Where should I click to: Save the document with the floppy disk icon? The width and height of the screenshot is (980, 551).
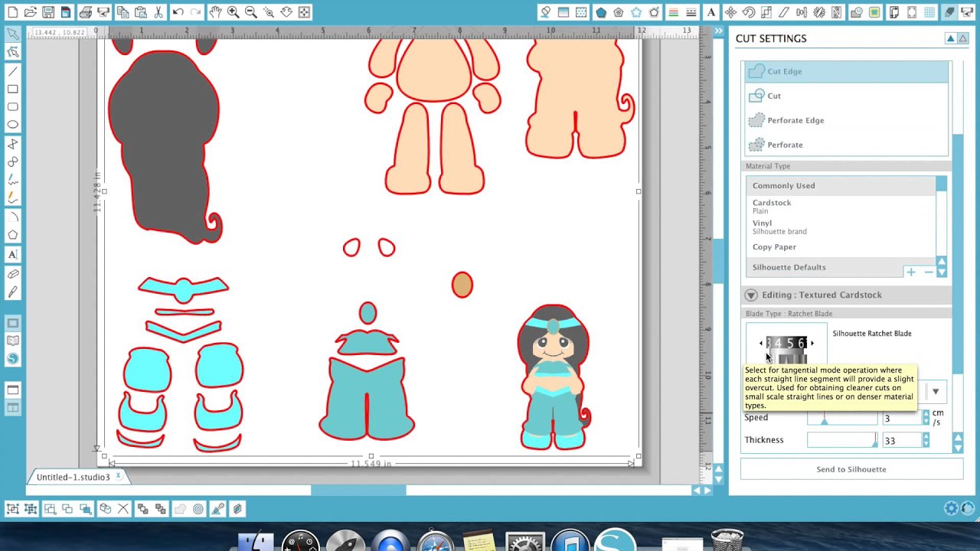point(48,12)
